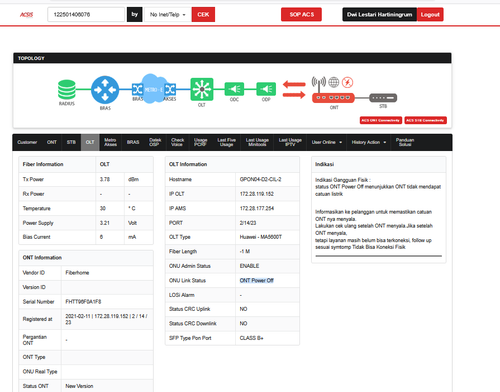Open the Last Usage IPTV tab
Screen dimensions: 500x392
[x=290, y=142]
